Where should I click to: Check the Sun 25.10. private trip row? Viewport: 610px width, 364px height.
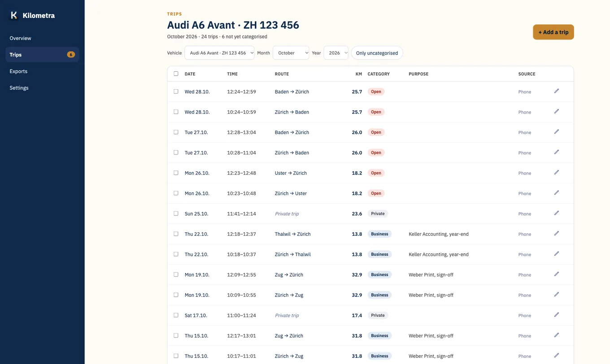[176, 213]
